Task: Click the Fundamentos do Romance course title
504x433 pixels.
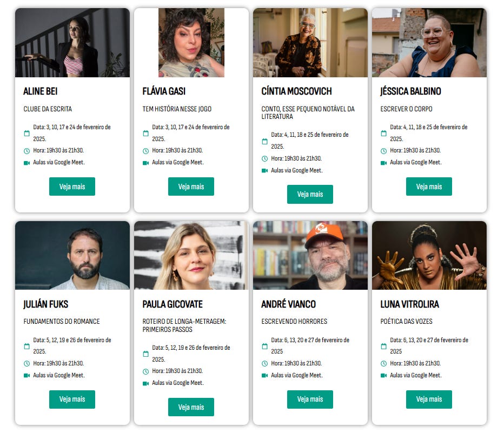Action: click(62, 322)
